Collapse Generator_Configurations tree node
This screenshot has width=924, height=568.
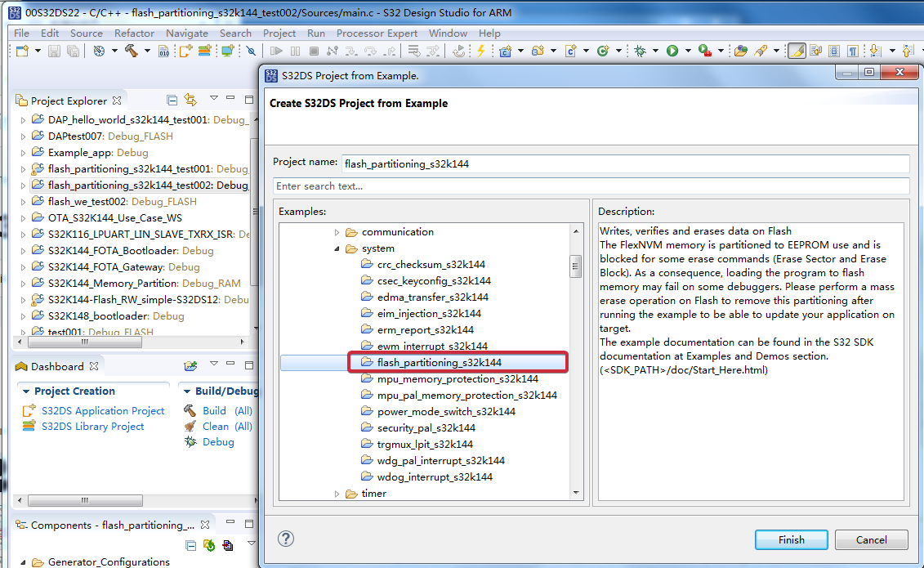click(23, 562)
